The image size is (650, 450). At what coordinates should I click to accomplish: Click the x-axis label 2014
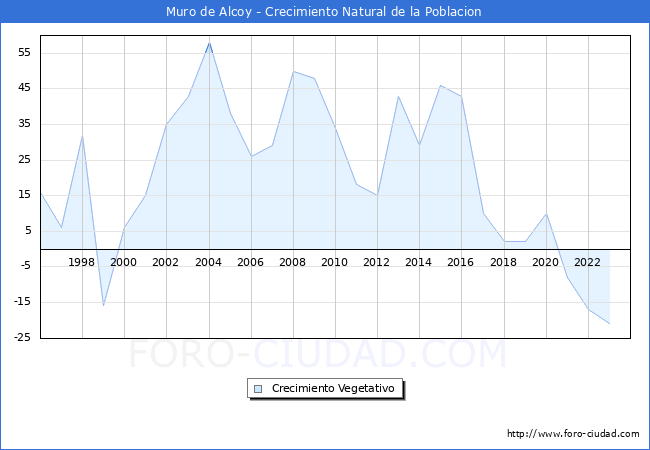click(419, 262)
